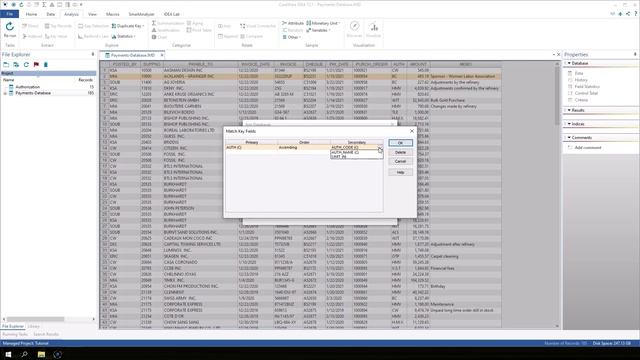
Task: Switch to the Analysis ribbon tab
Action: click(71, 14)
